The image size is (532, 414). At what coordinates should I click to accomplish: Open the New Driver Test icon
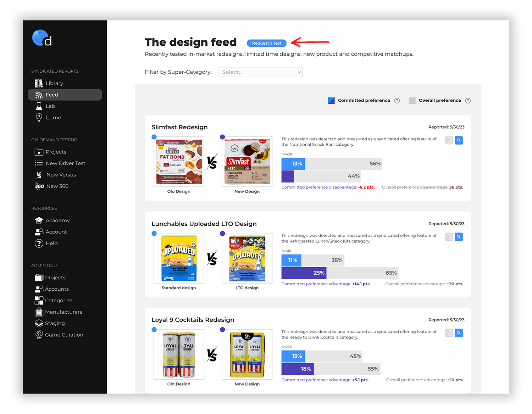coord(39,163)
